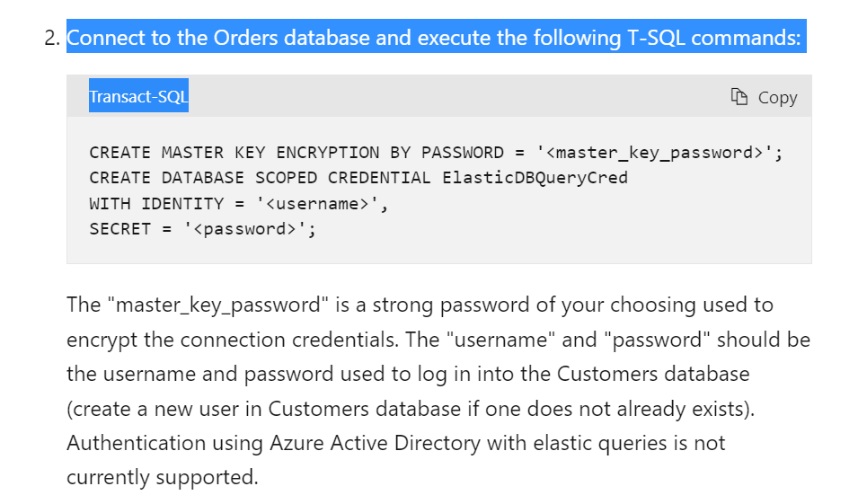Click the Copy button label text
The width and height of the screenshot is (858, 504).
[x=777, y=97]
